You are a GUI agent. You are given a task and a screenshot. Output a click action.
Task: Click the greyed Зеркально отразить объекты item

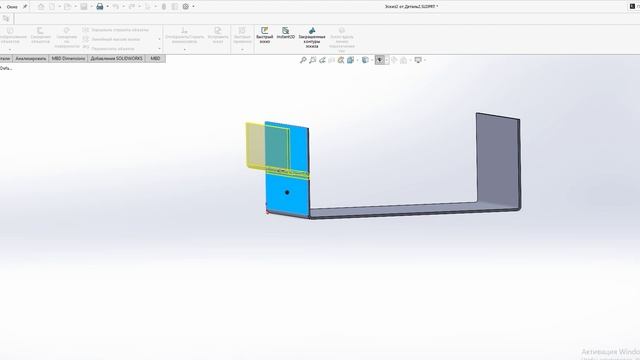point(116,30)
